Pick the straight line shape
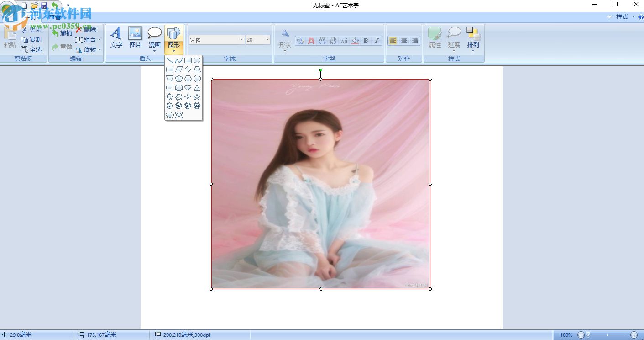Viewport: 644px width, 340px height. (170, 60)
